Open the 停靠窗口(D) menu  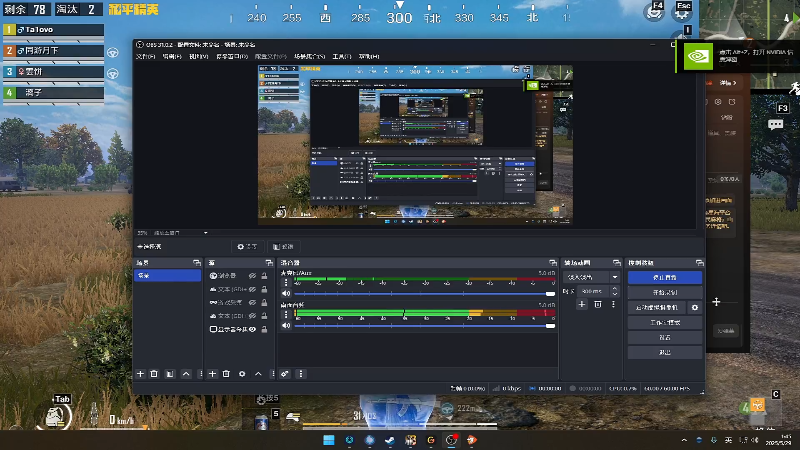[232, 57]
